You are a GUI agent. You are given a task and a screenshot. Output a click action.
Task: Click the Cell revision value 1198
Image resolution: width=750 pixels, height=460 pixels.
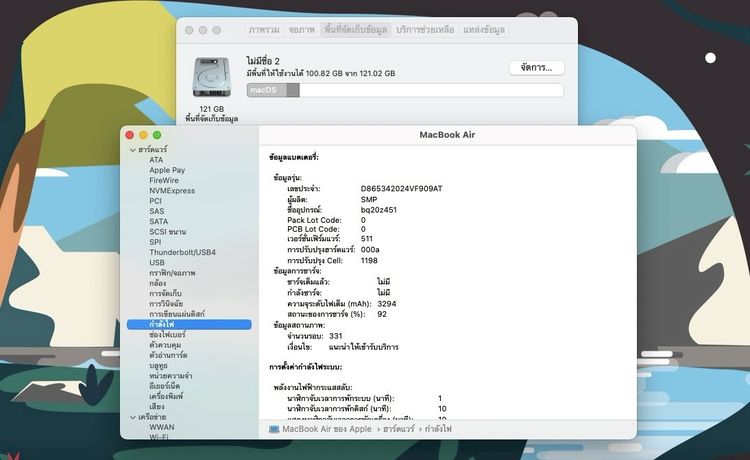click(369, 261)
